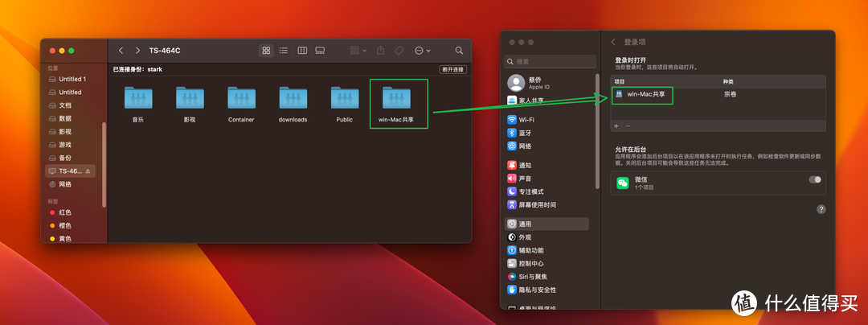Open the help question mark button
This screenshot has width=868, height=325.
tap(821, 209)
